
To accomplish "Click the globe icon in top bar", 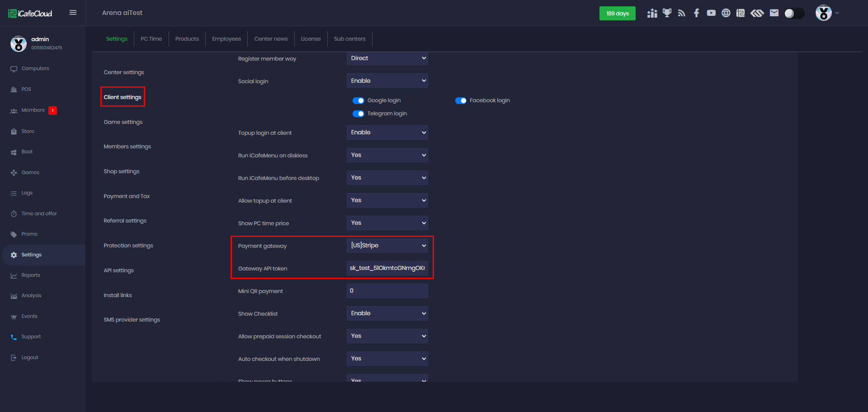I will 726,13.
